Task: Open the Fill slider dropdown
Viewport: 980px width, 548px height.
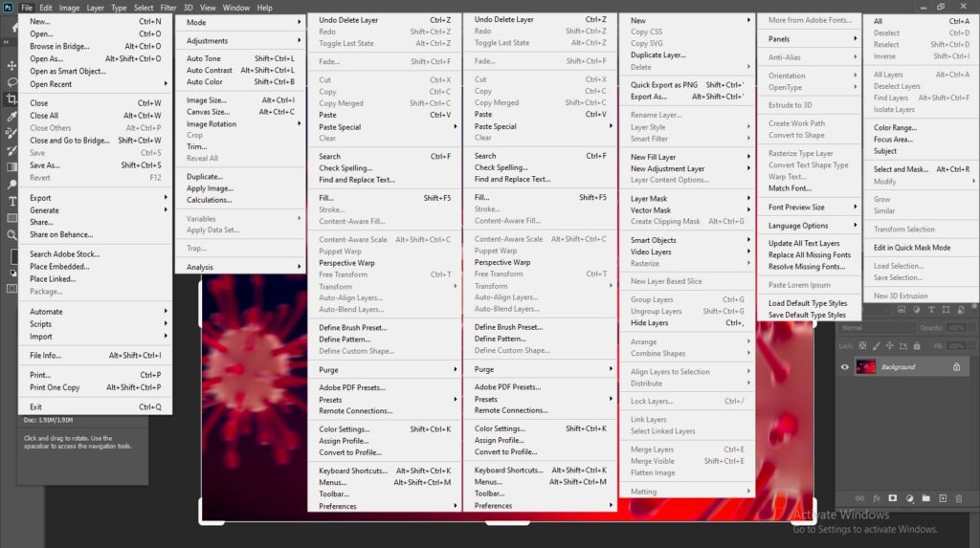Action: pyautogui.click(x=972, y=345)
